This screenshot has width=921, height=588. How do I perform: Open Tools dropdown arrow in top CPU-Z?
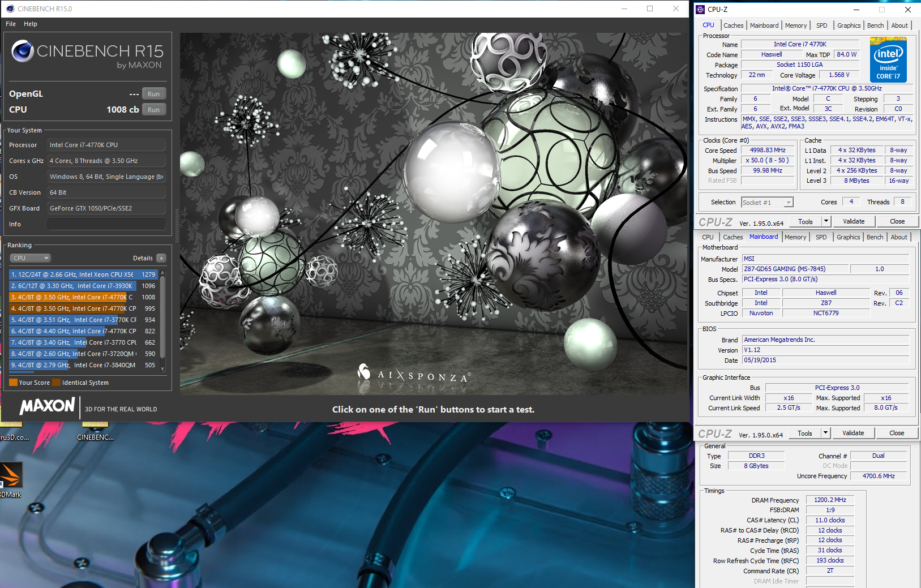pyautogui.click(x=826, y=222)
